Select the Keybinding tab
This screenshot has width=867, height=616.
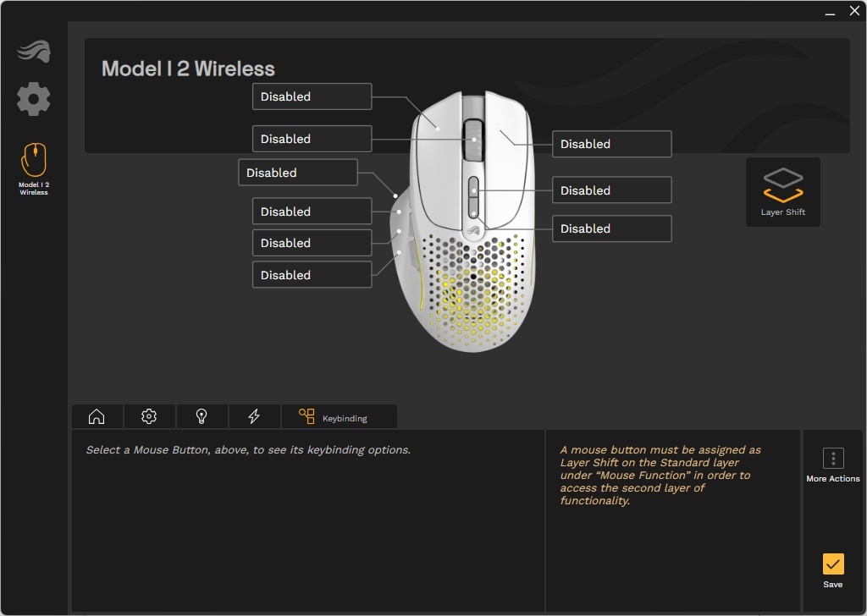[338, 417]
